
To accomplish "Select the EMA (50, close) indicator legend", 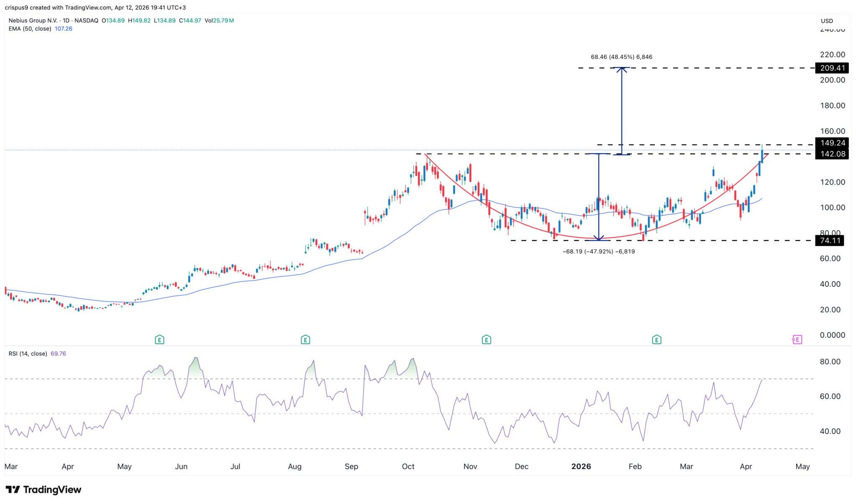I will [30, 29].
